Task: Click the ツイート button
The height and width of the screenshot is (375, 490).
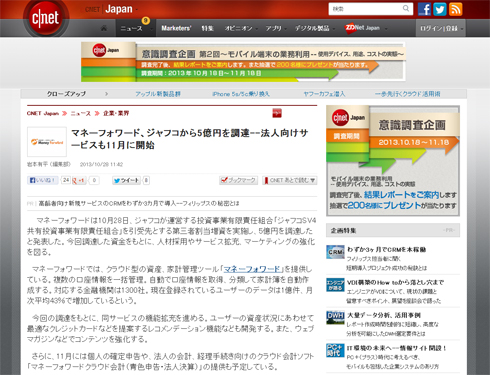Action: [126, 180]
